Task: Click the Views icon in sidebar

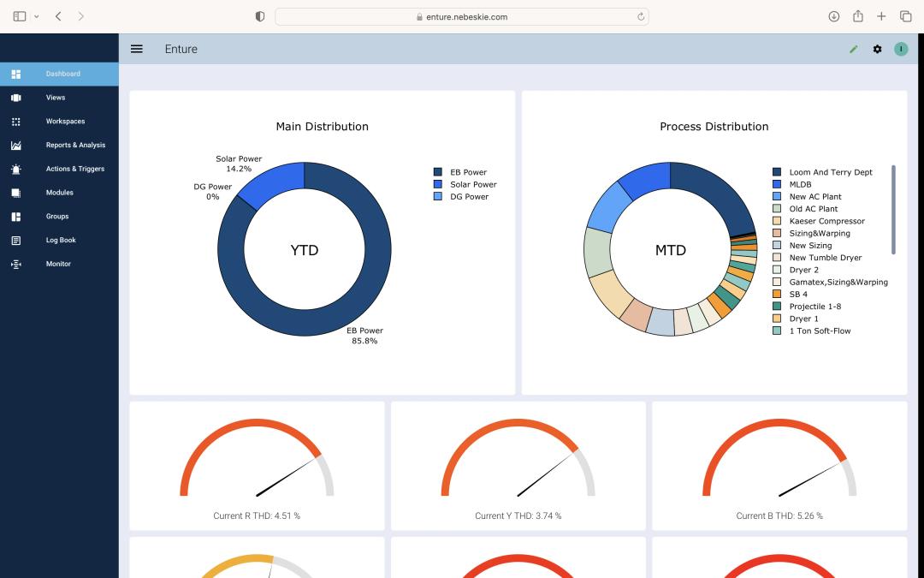Action: point(16,98)
